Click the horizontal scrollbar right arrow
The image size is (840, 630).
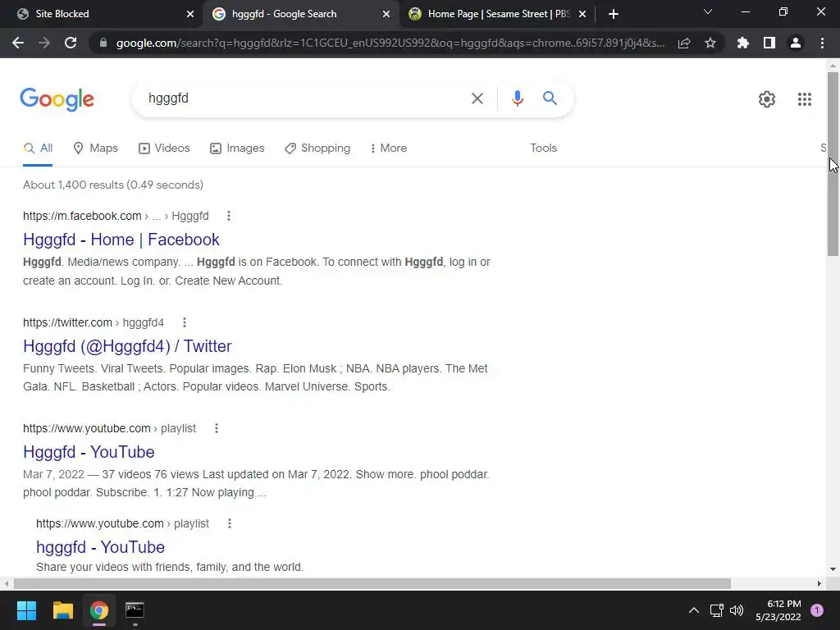pyautogui.click(x=819, y=583)
